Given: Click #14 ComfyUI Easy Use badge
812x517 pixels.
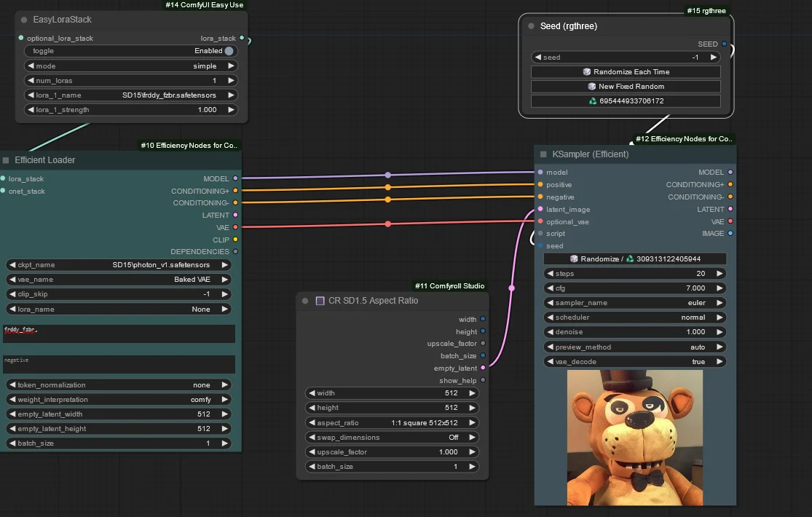Looking at the screenshot, I should click(204, 4).
